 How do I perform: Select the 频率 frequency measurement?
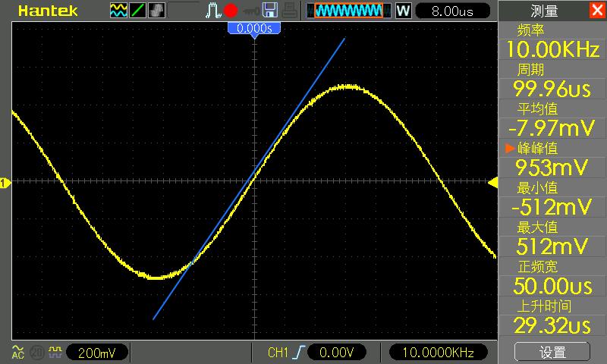[530, 30]
